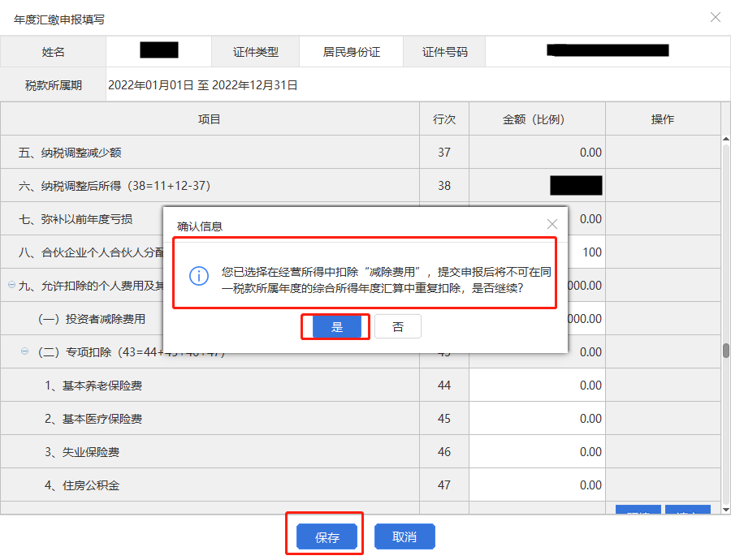
Task: Edit 失业保险费 amount field
Action: pyautogui.click(x=537, y=452)
